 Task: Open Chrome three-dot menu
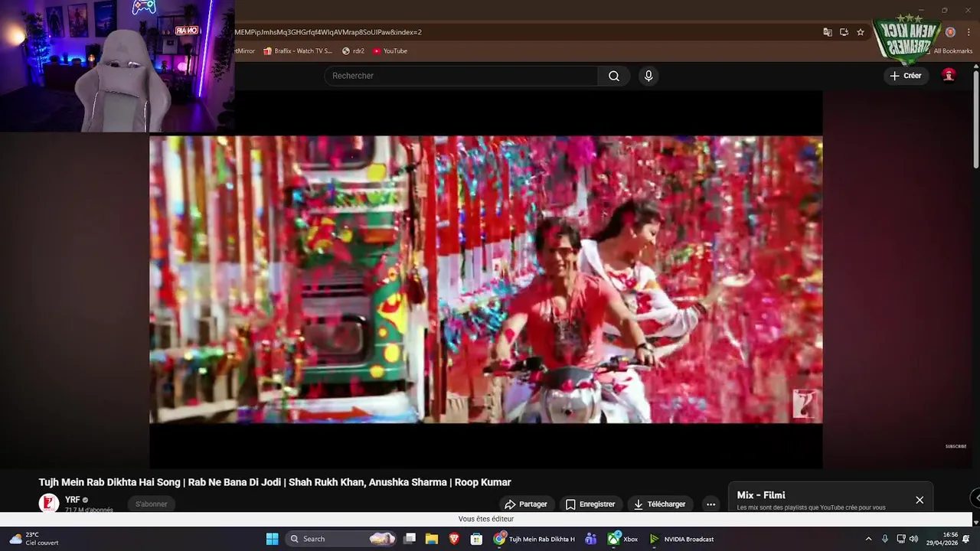point(969,32)
